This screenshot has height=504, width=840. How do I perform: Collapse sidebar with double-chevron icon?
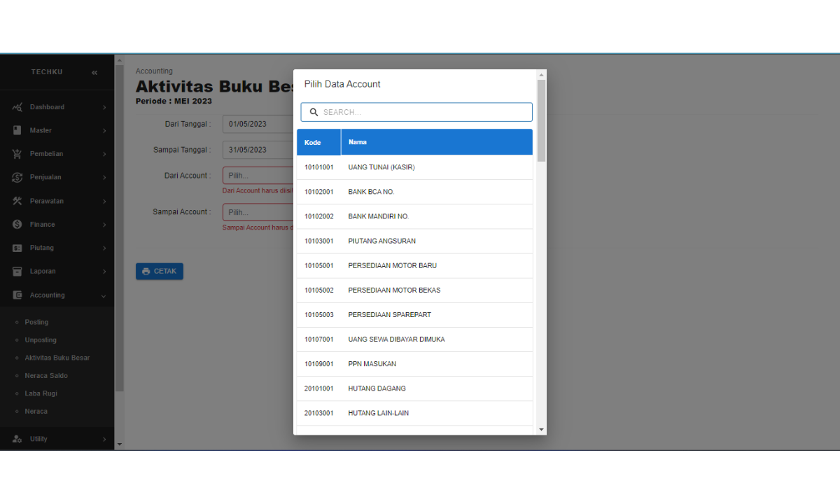pyautogui.click(x=94, y=73)
